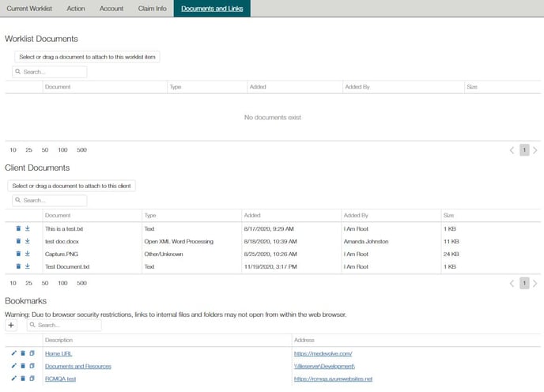
Task: Sort Client Documents by Added column
Action: tap(253, 215)
